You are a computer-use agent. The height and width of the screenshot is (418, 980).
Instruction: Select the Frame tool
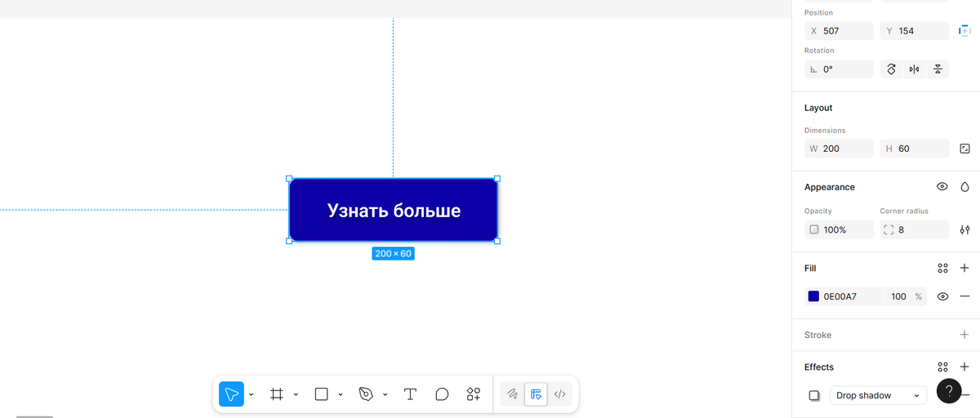(277, 394)
